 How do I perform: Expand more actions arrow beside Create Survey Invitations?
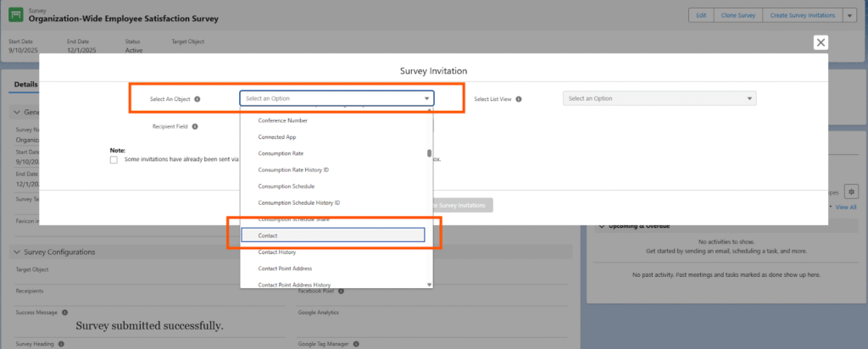pos(850,15)
